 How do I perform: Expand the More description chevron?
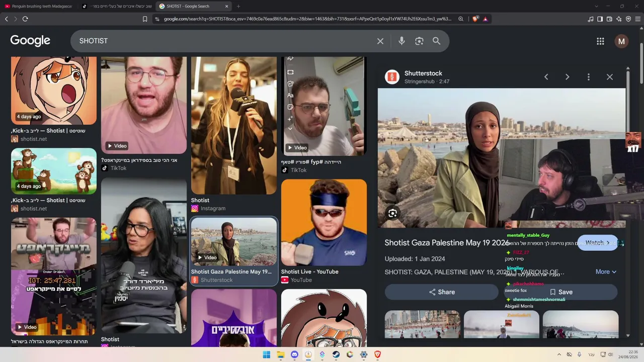tap(606, 271)
